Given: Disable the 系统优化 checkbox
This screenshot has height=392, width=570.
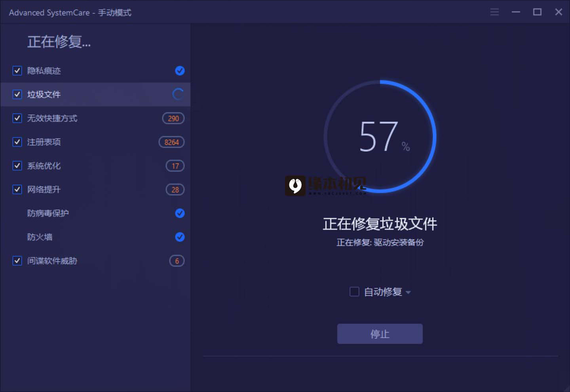Looking at the screenshot, I should click(17, 166).
